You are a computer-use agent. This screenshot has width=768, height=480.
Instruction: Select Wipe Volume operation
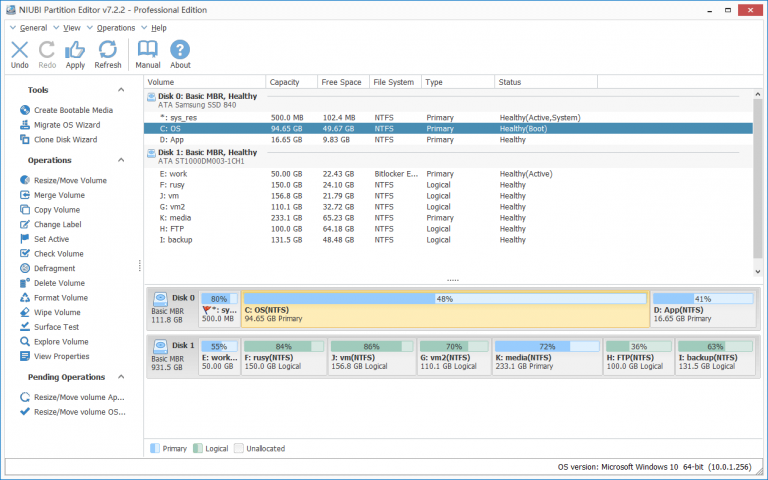point(50,312)
